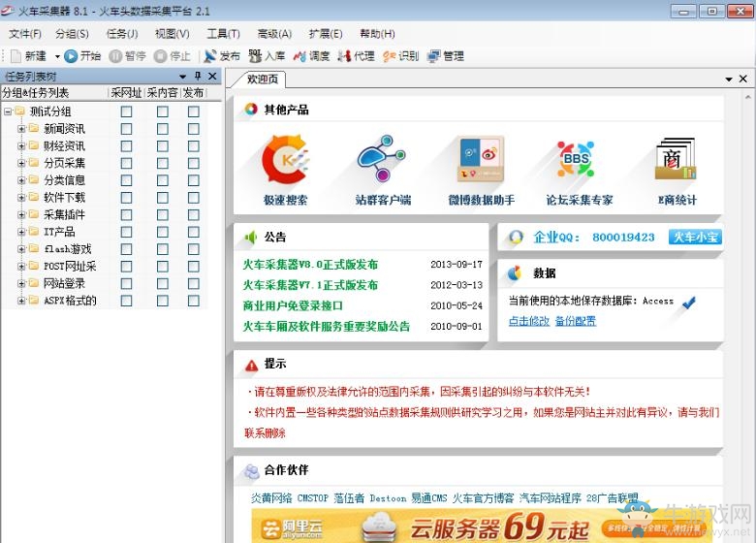Click the 数据 pie chart icon
Image resolution: width=756 pixels, height=543 pixels.
(x=515, y=272)
